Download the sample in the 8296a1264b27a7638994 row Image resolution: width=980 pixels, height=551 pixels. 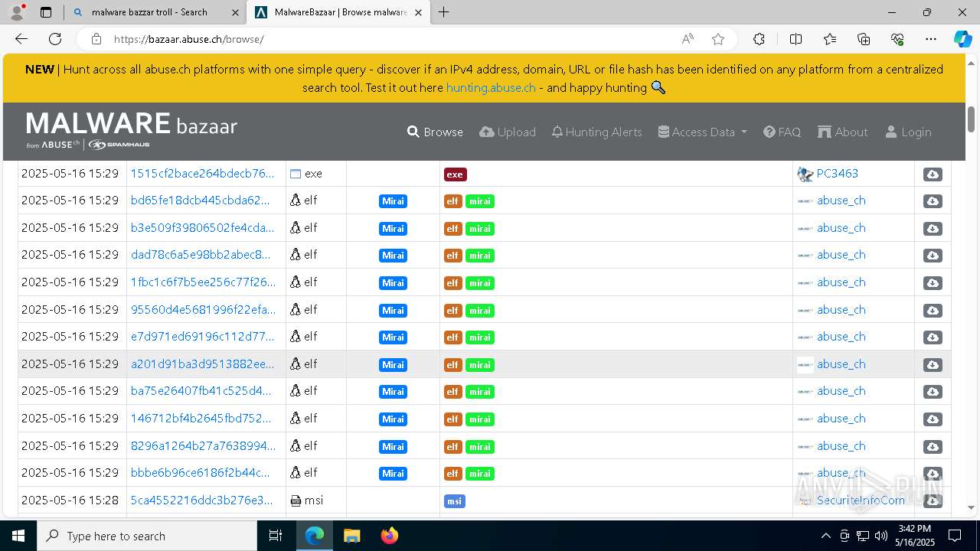coord(933,447)
